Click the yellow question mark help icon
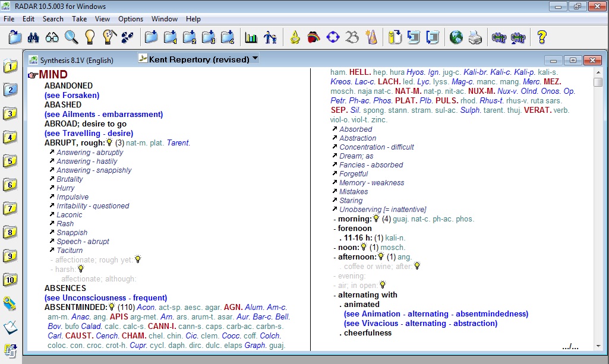This screenshot has width=609, height=364. point(542,37)
